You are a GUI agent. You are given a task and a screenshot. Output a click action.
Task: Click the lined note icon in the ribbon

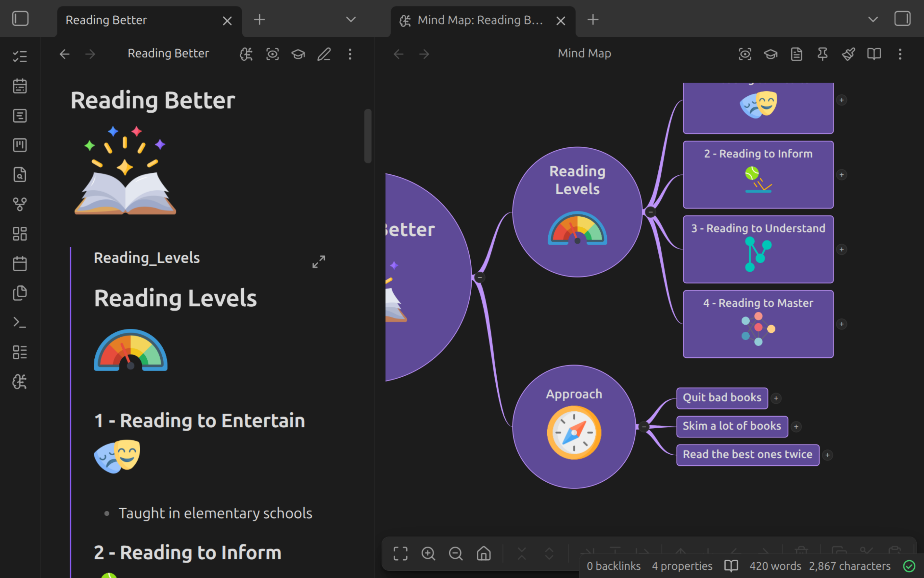[20, 116]
